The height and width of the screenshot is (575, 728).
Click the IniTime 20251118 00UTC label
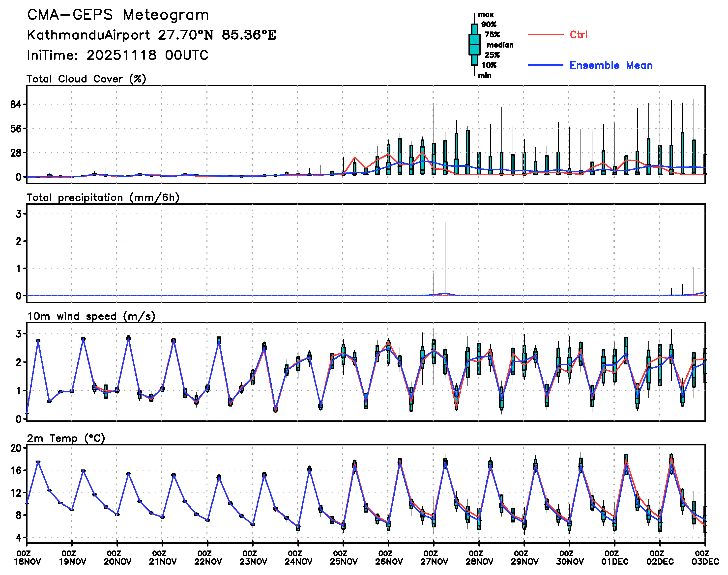click(x=117, y=55)
